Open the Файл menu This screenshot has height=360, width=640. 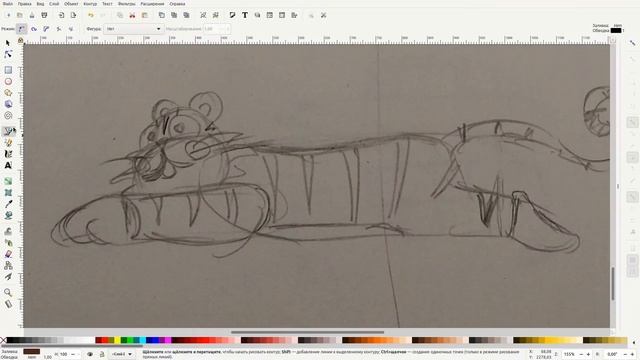tap(8, 4)
